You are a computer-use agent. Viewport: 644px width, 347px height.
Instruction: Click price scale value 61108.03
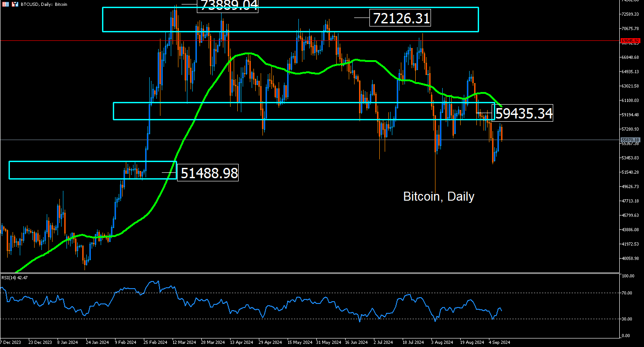(x=631, y=101)
